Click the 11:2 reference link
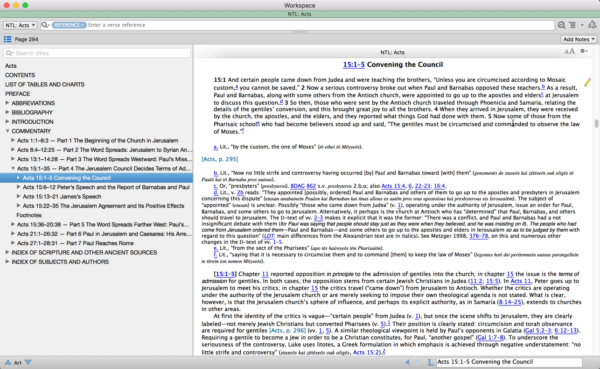 point(476,281)
